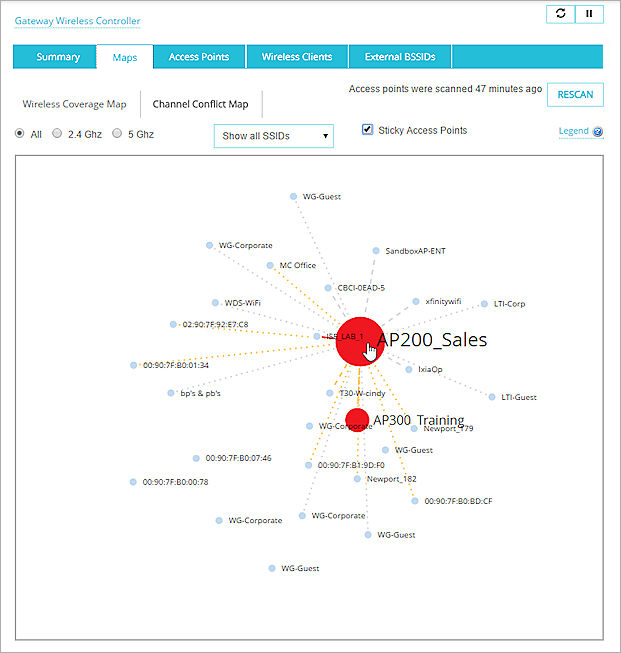Select the AP300_Training red node
Image resolution: width=621 pixels, height=653 pixels.
pyautogui.click(x=357, y=419)
